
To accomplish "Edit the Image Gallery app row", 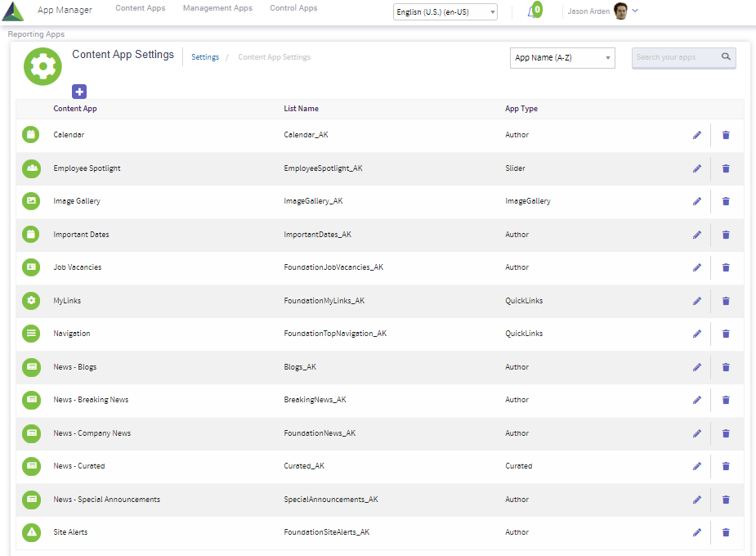I will [x=697, y=201].
